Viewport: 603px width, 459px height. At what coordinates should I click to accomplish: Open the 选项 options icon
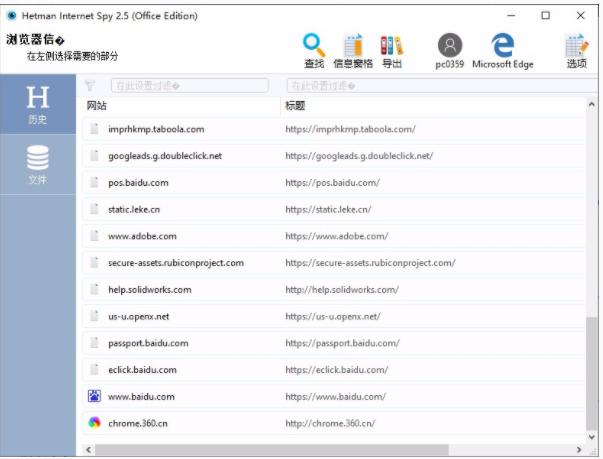pyautogui.click(x=576, y=46)
